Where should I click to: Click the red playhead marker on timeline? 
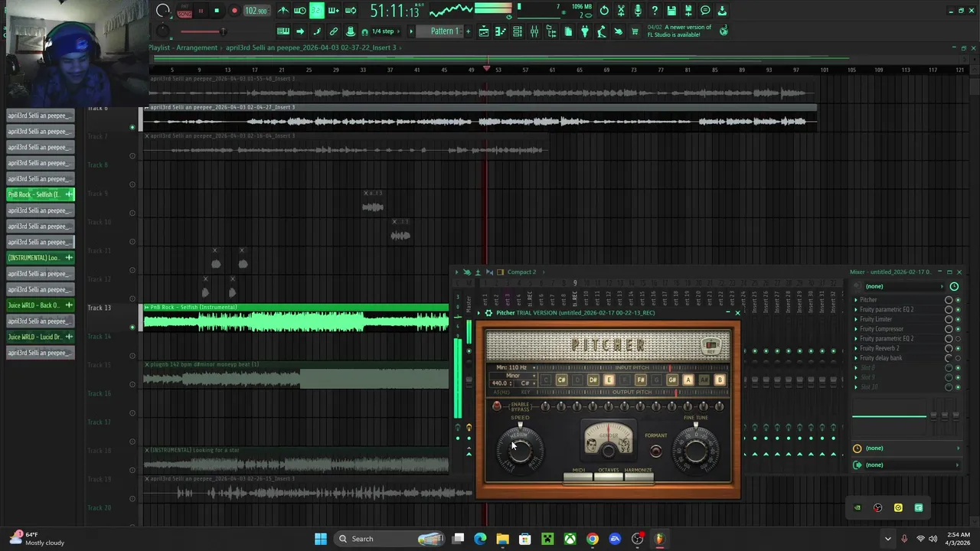click(x=486, y=69)
